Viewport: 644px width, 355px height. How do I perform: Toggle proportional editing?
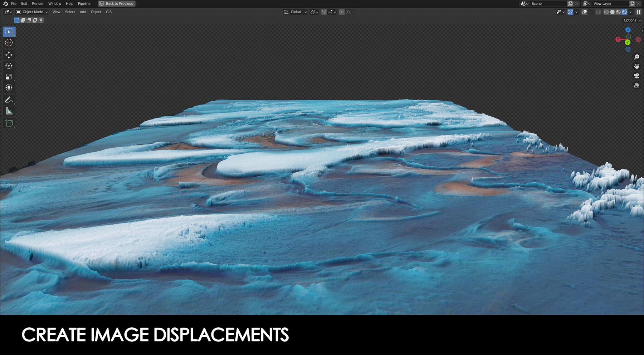pos(342,12)
